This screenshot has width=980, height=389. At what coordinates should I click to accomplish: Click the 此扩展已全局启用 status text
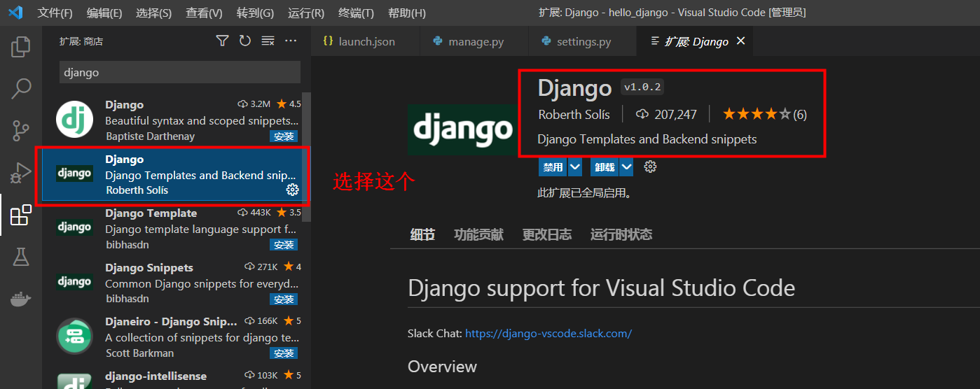pyautogui.click(x=585, y=192)
